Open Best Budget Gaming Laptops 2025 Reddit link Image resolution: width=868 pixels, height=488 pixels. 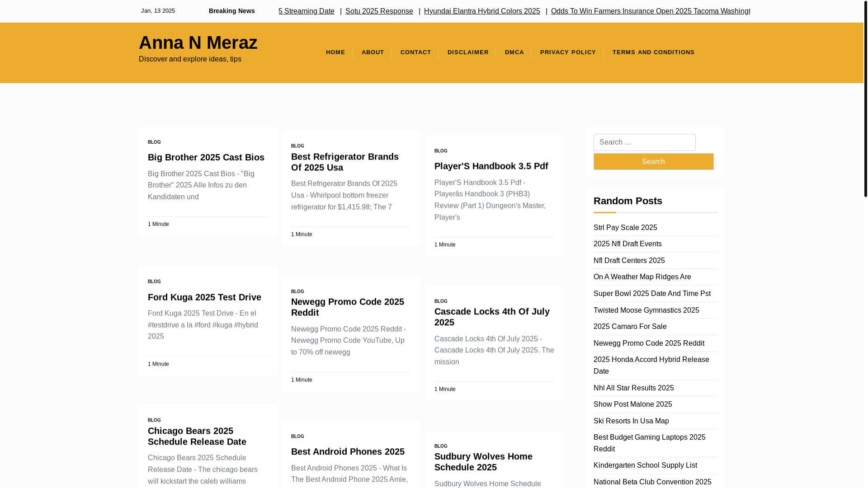tap(649, 443)
